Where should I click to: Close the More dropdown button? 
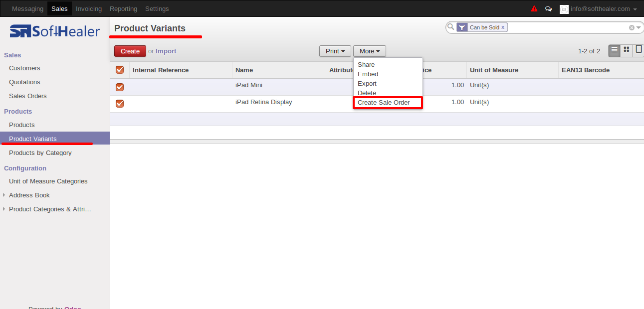[370, 51]
